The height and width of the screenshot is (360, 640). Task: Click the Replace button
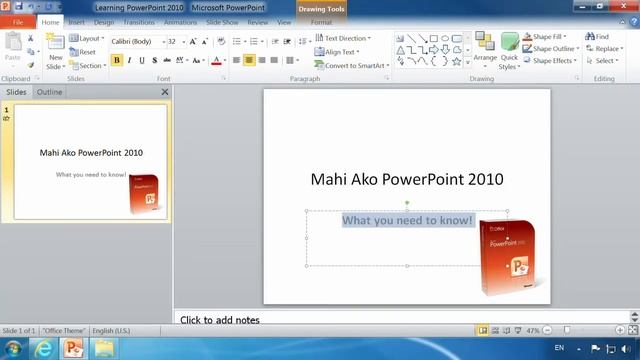604,49
